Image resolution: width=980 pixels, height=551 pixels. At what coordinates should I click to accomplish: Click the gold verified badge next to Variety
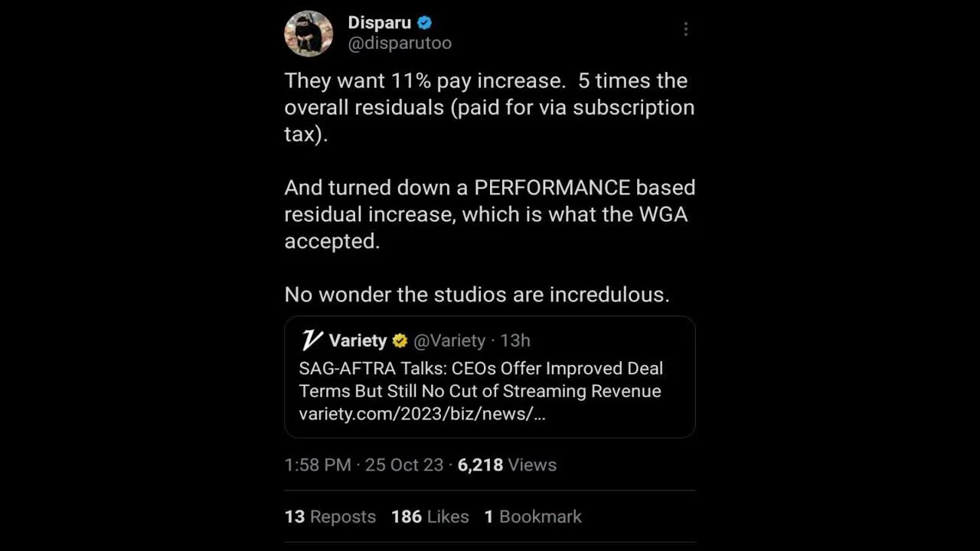400,341
